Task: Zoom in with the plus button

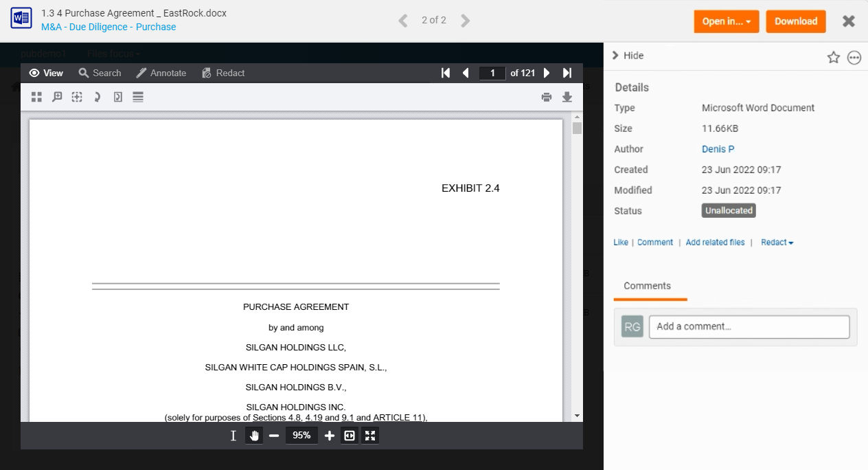Action: click(x=329, y=435)
